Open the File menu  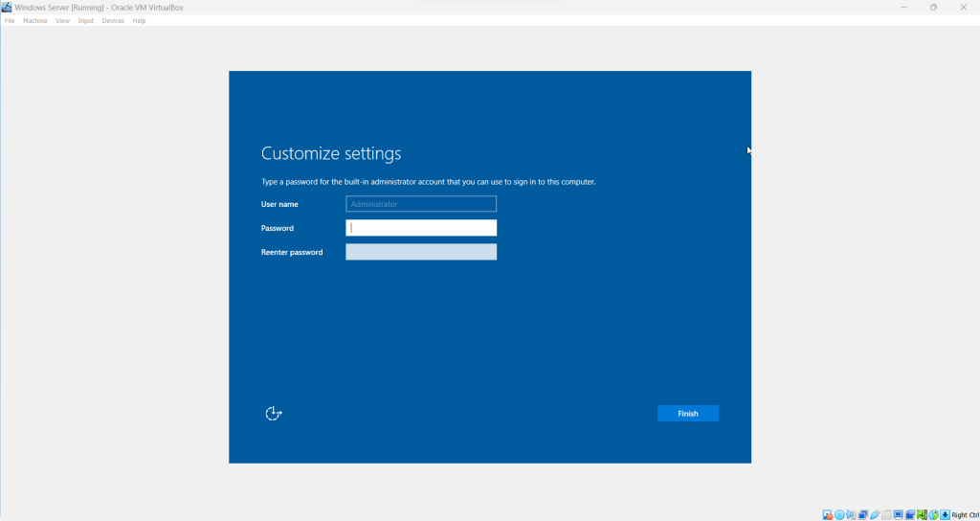click(x=10, y=21)
